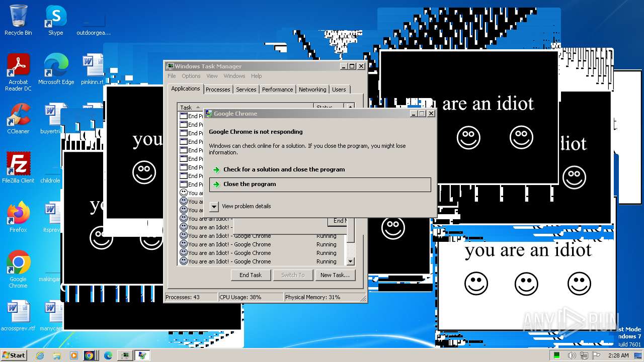The image size is (644, 362).
Task: Select the Skype desktop shortcut
Action: [x=55, y=20]
